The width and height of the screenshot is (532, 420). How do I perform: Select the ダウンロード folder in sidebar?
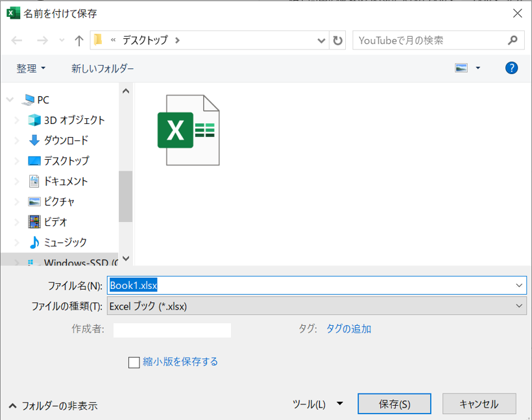coord(66,140)
